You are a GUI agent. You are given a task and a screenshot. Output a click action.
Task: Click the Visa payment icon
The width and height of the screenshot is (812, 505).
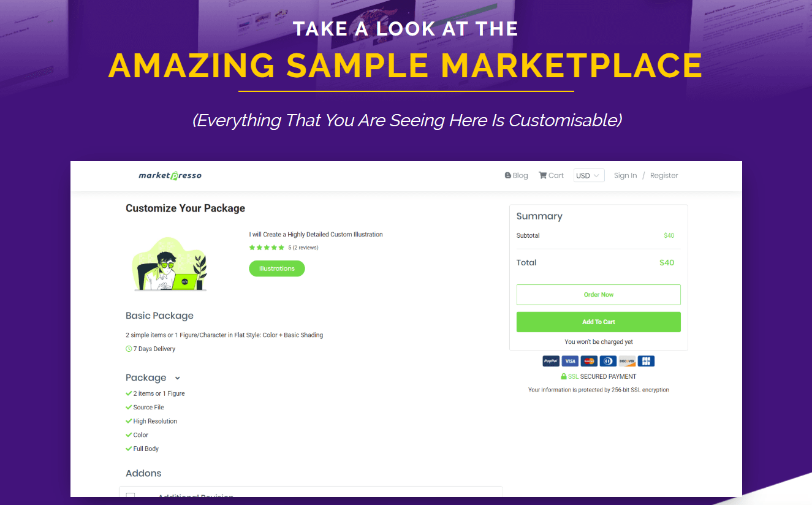[569, 361]
